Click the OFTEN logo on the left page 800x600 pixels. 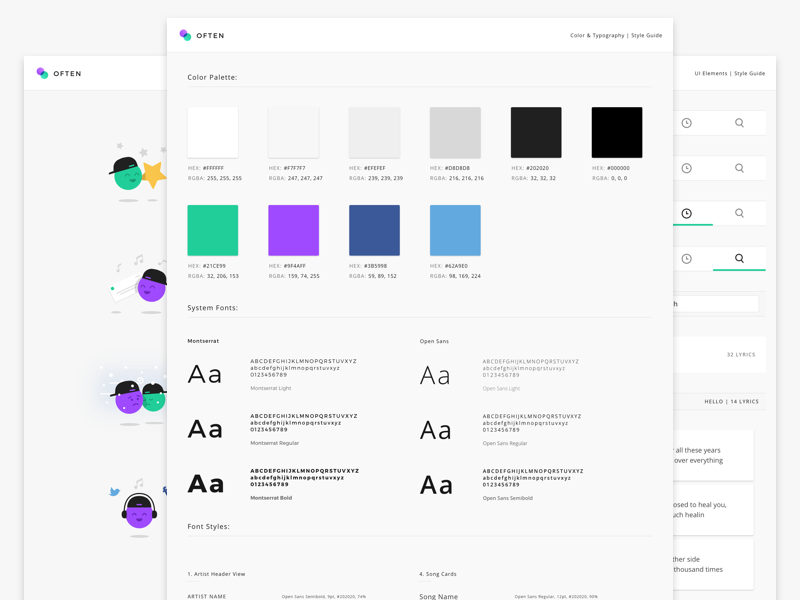click(59, 73)
